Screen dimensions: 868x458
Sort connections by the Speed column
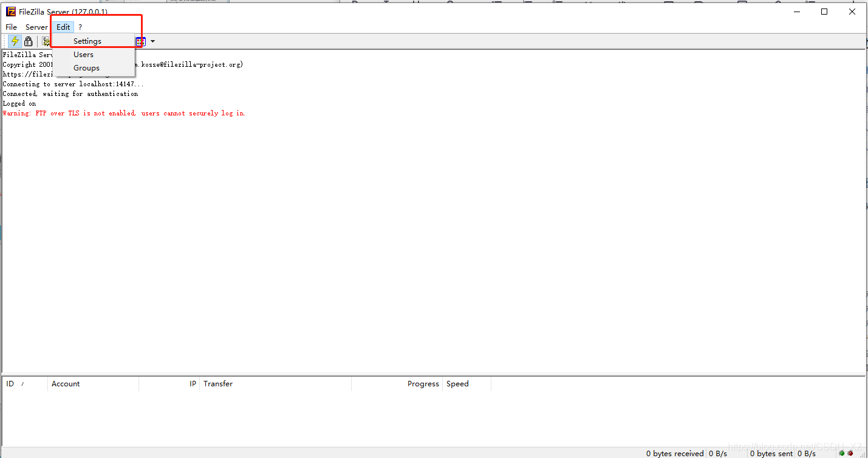(x=466, y=384)
